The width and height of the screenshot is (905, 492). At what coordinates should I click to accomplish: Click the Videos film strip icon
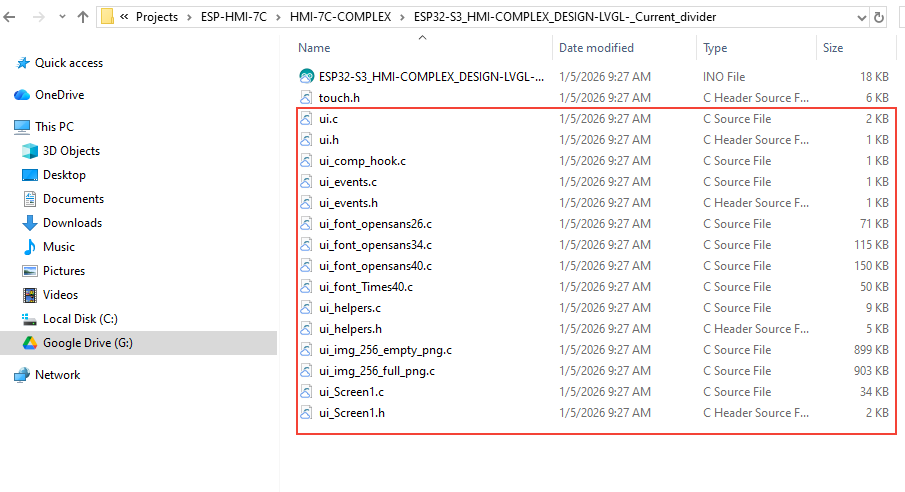29,295
